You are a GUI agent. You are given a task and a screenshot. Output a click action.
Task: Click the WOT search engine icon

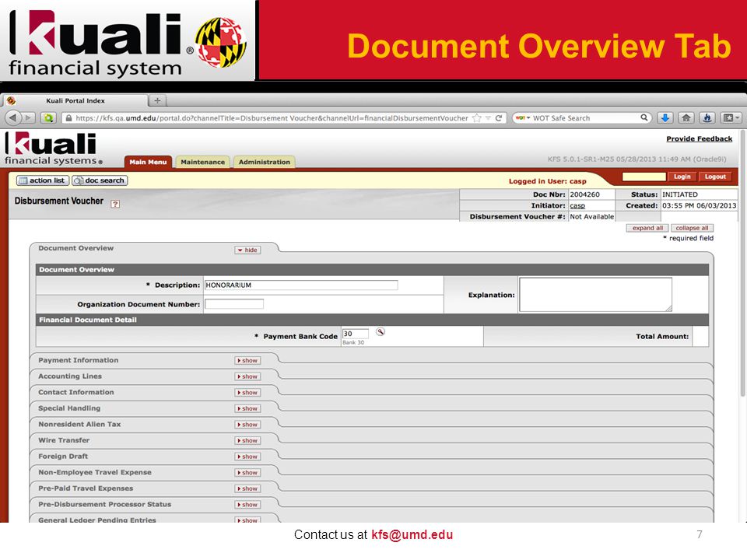coord(522,118)
